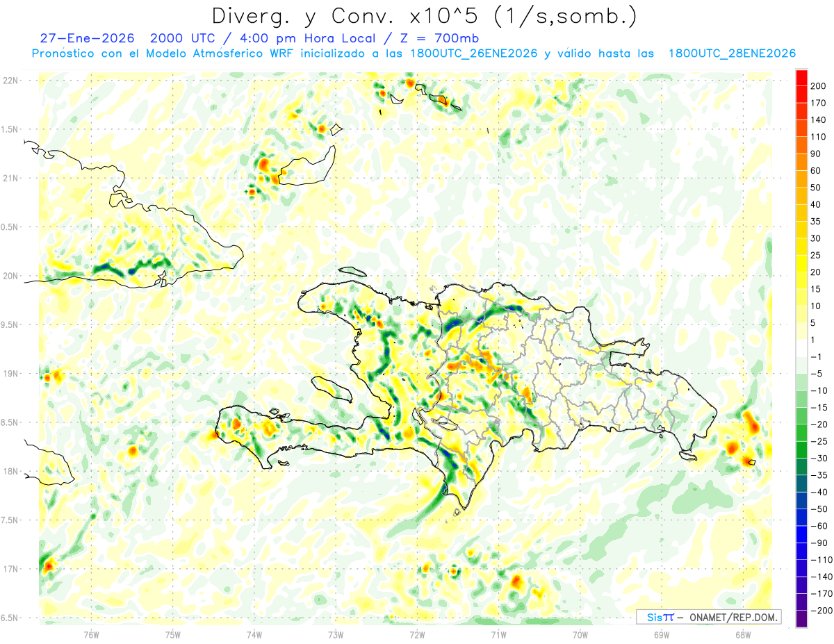
Task: Click the latitude label "18N"
Action: 10,471
